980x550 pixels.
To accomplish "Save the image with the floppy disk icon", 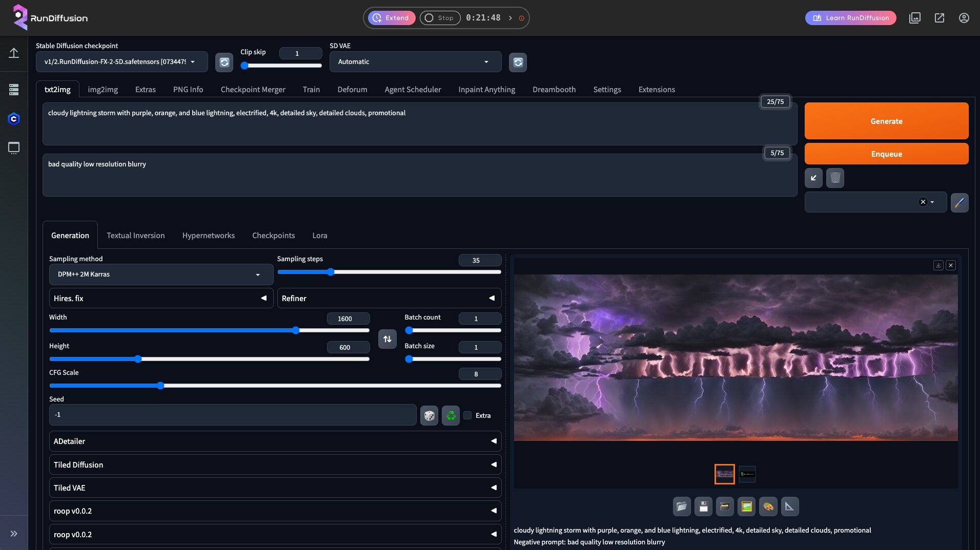I will tap(704, 506).
